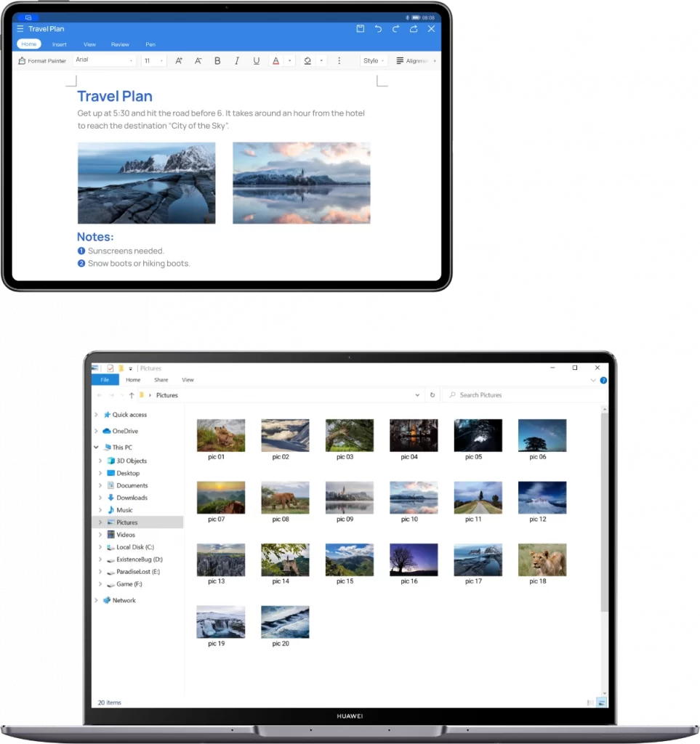Screen dimensions: 700x744
Task: Apply red font color
Action: click(275, 61)
